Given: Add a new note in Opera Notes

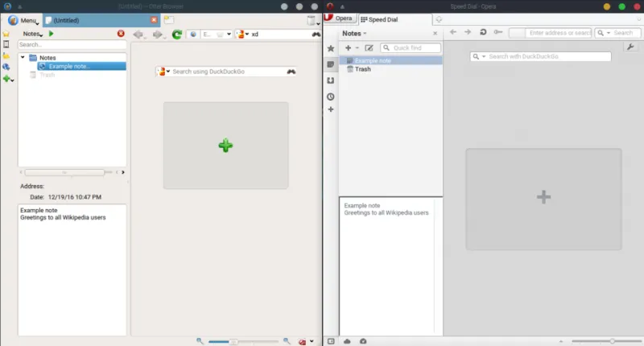Looking at the screenshot, I should point(348,48).
